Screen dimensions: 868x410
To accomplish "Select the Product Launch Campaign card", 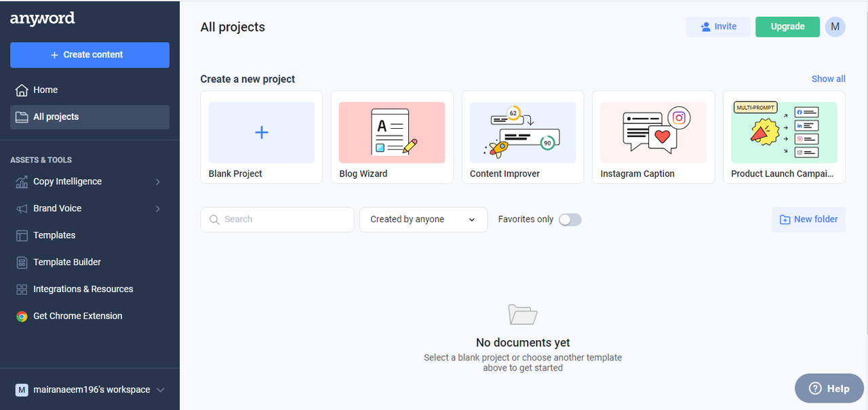I will tap(784, 137).
